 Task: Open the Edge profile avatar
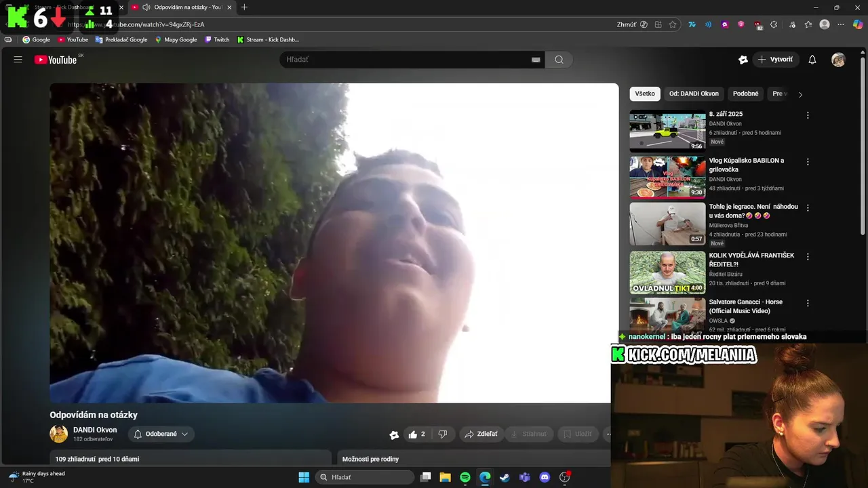[x=825, y=24]
